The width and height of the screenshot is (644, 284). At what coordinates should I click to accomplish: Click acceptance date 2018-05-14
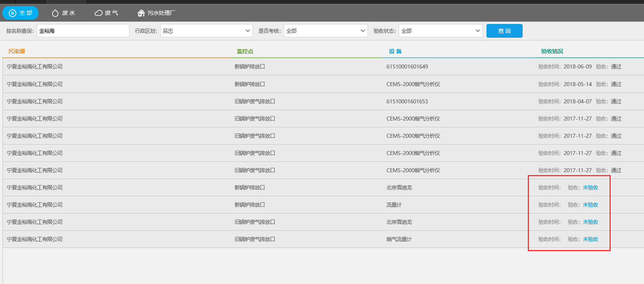(577, 84)
